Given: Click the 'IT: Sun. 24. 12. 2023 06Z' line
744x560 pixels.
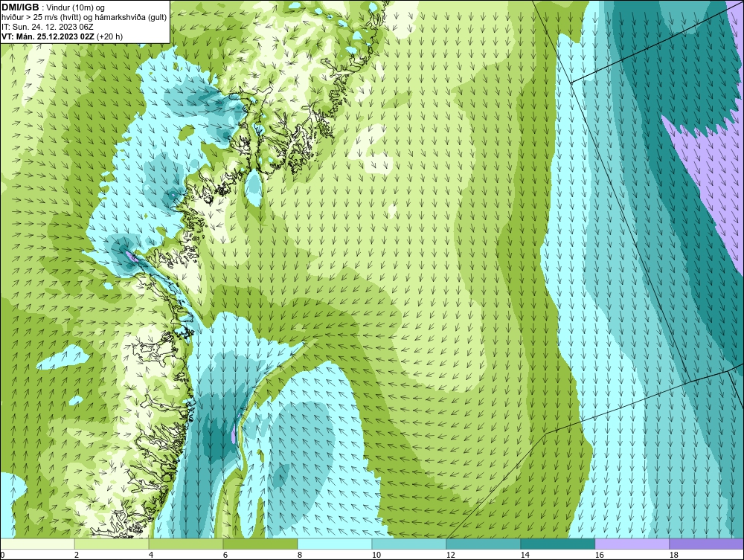Looking at the screenshot, I should tap(48, 27).
